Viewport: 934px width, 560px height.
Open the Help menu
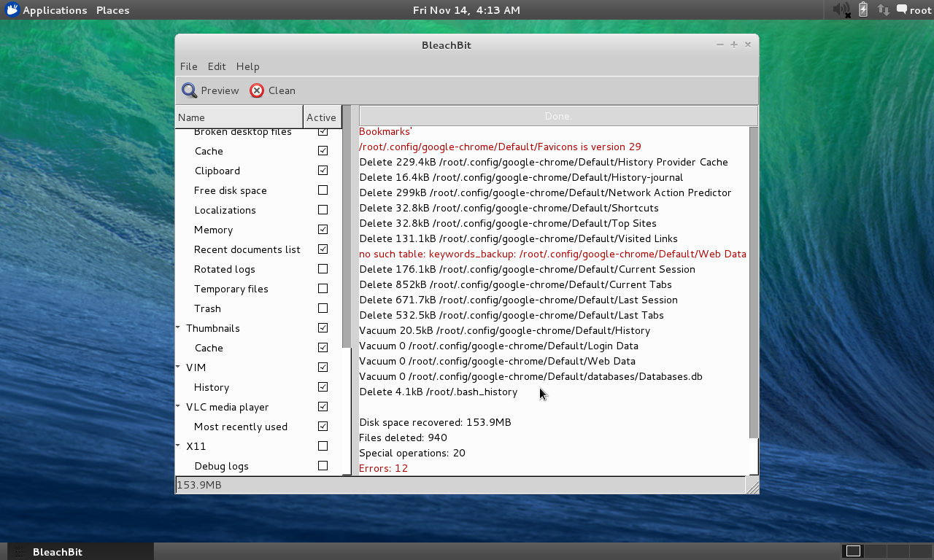[x=247, y=66]
